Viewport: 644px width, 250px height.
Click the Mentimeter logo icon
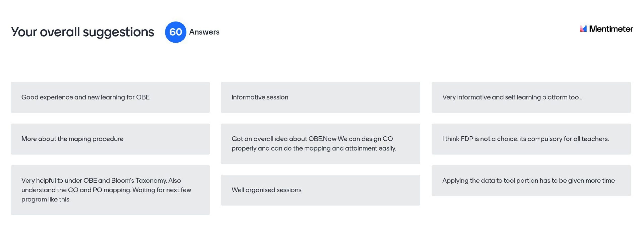[x=583, y=29]
